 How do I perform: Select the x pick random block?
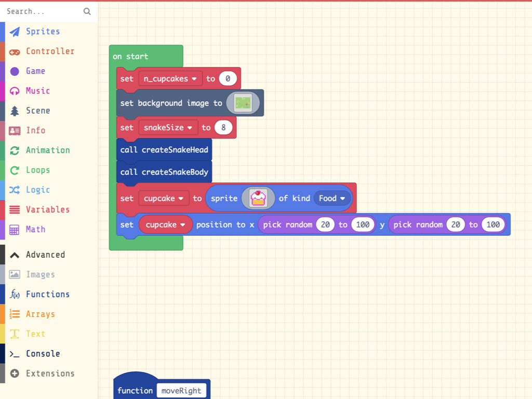[288, 224]
